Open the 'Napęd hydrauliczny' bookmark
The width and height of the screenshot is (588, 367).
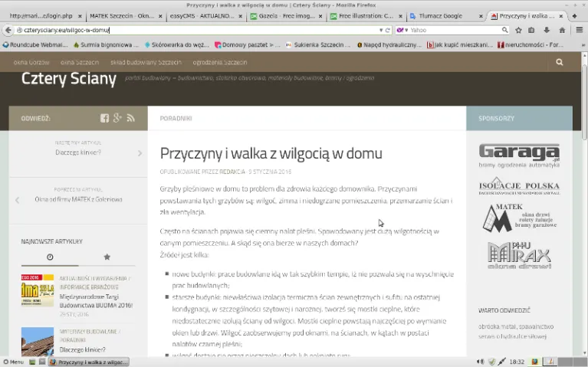pos(389,44)
